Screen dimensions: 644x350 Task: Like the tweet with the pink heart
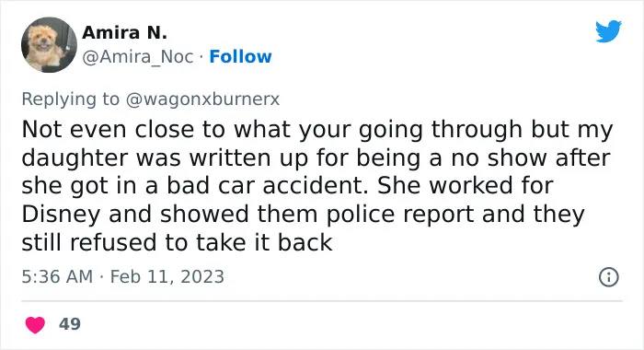35,324
